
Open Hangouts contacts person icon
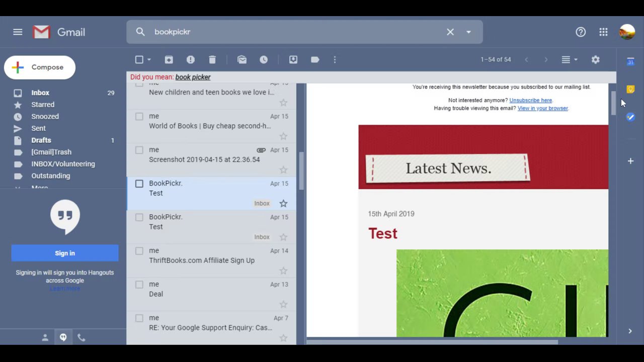click(45, 338)
